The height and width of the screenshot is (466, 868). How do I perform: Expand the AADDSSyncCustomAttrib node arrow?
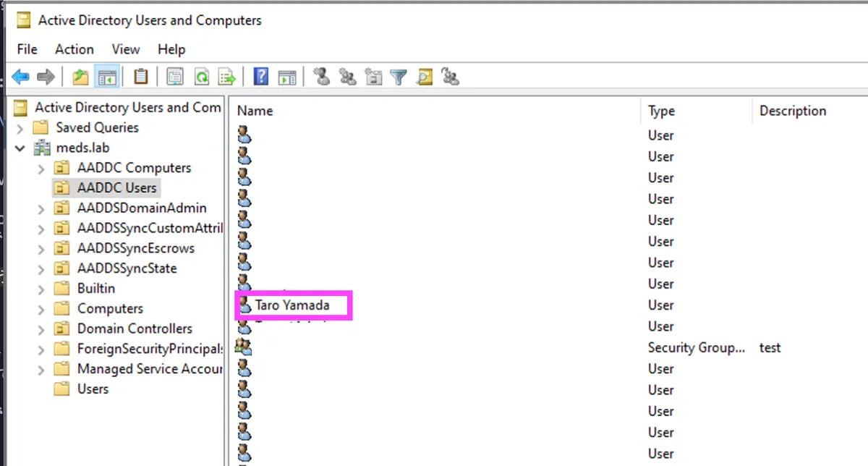tap(41, 229)
